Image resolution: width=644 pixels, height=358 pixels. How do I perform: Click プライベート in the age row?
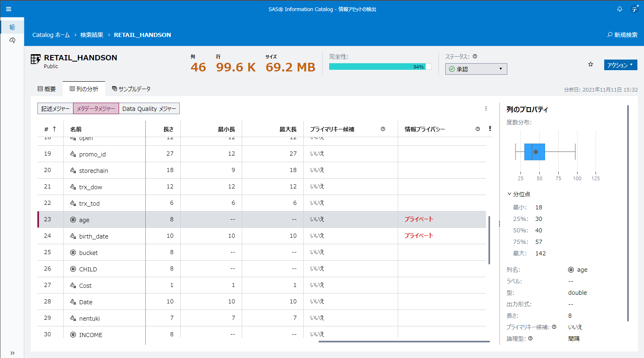coord(419,219)
